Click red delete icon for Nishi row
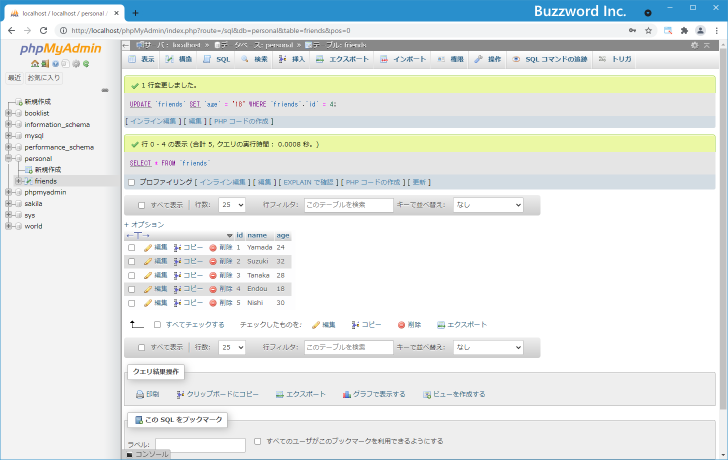Viewport: 728px width, 460px height. pos(213,303)
